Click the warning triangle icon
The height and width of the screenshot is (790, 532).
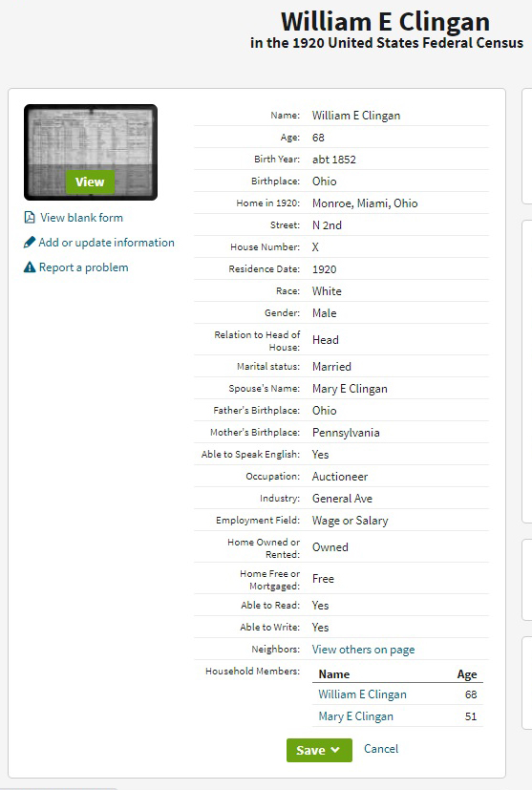click(30, 267)
